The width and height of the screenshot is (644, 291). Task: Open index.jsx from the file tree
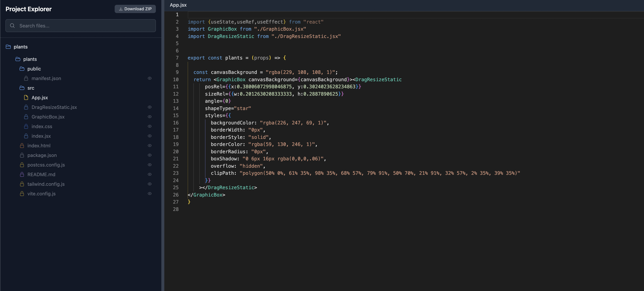(x=41, y=136)
